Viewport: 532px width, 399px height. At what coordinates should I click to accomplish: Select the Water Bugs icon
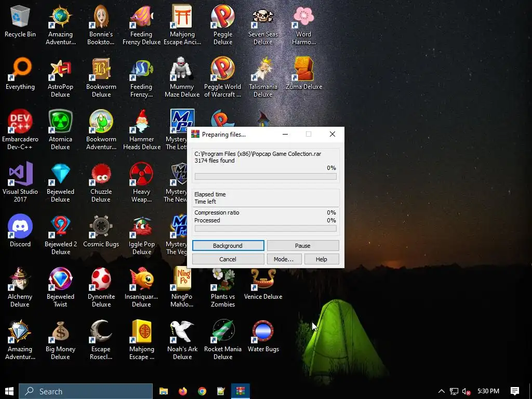(x=263, y=336)
